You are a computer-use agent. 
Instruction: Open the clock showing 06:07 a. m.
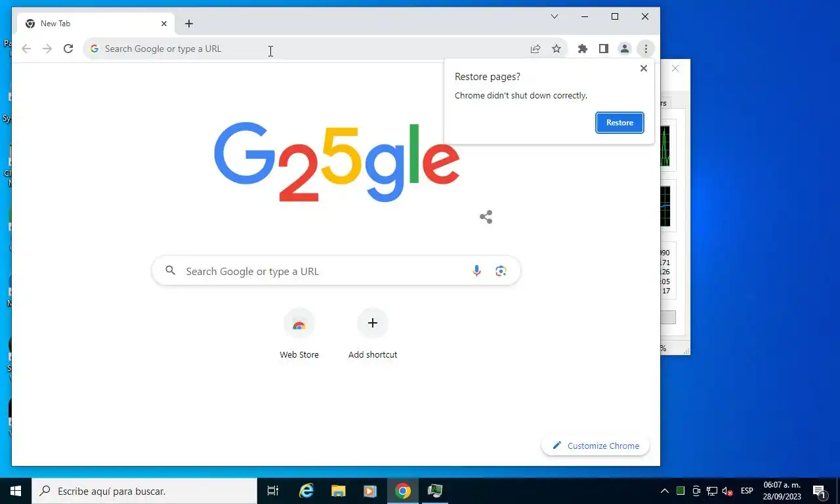click(782, 491)
